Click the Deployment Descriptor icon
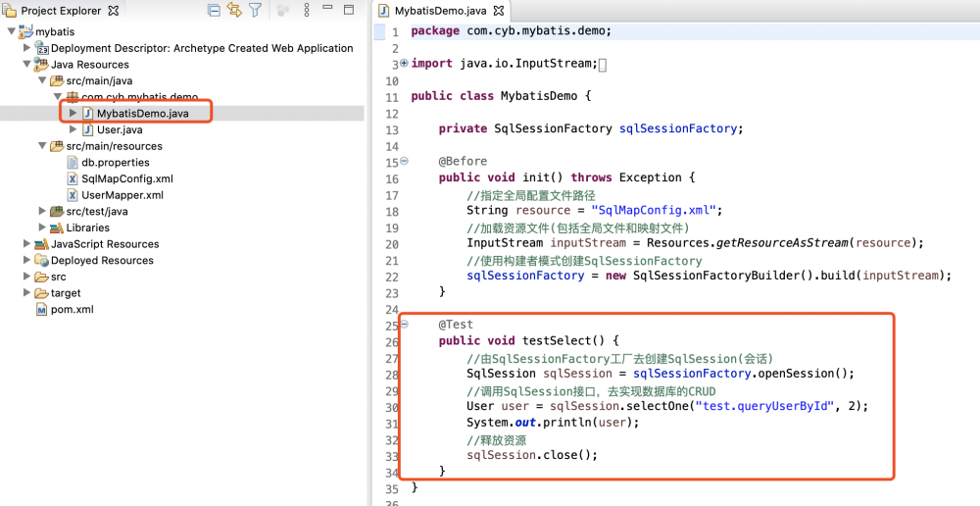The height and width of the screenshot is (506, 980). pyautogui.click(x=41, y=48)
